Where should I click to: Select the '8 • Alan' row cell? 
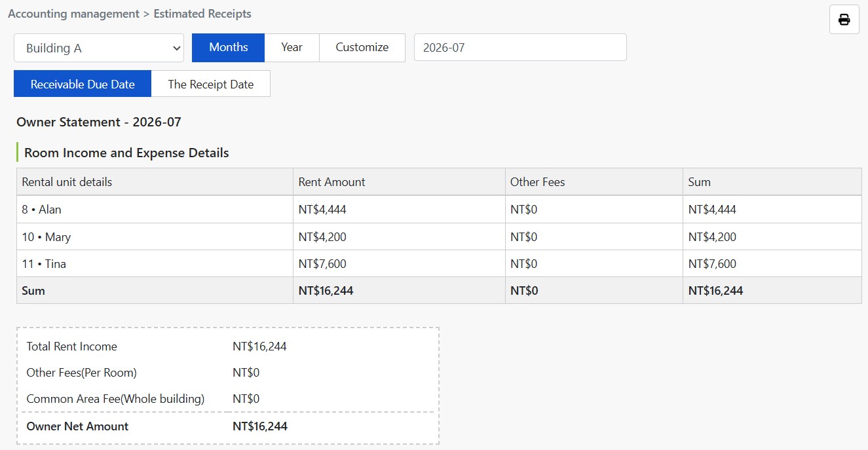point(155,210)
